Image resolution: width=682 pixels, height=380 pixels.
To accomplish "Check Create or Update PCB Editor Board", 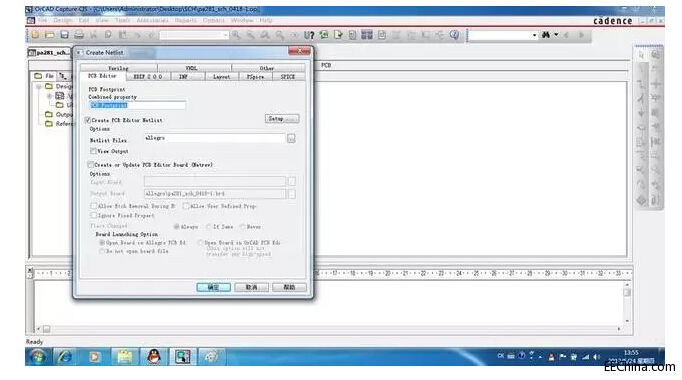I will 90,165.
